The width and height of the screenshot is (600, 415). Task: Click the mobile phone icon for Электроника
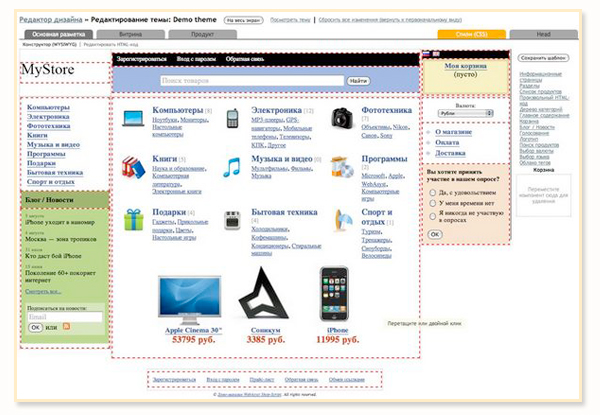233,118
